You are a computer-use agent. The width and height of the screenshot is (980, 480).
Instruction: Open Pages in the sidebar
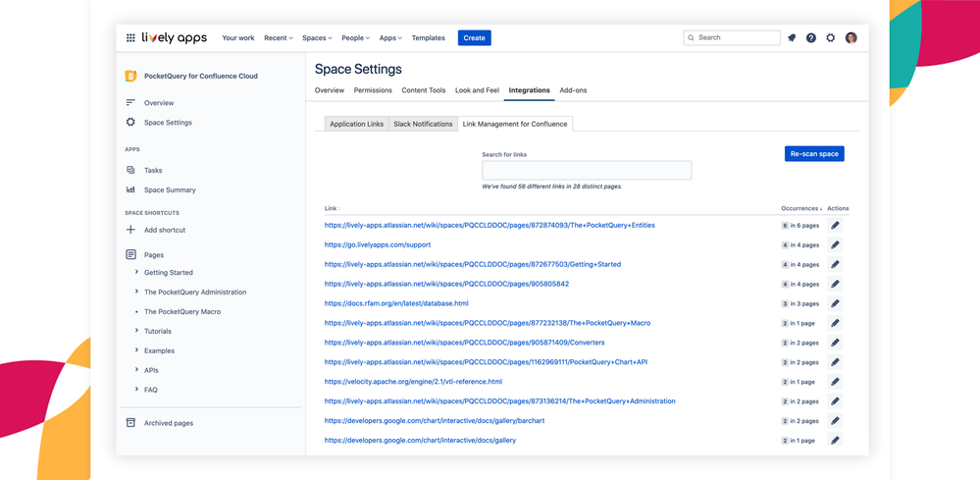(154, 255)
